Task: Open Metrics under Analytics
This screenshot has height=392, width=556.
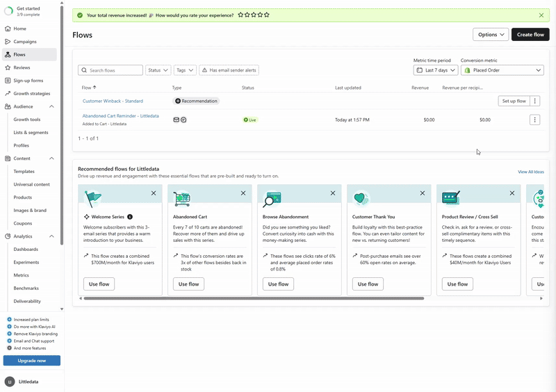Action: [22, 275]
